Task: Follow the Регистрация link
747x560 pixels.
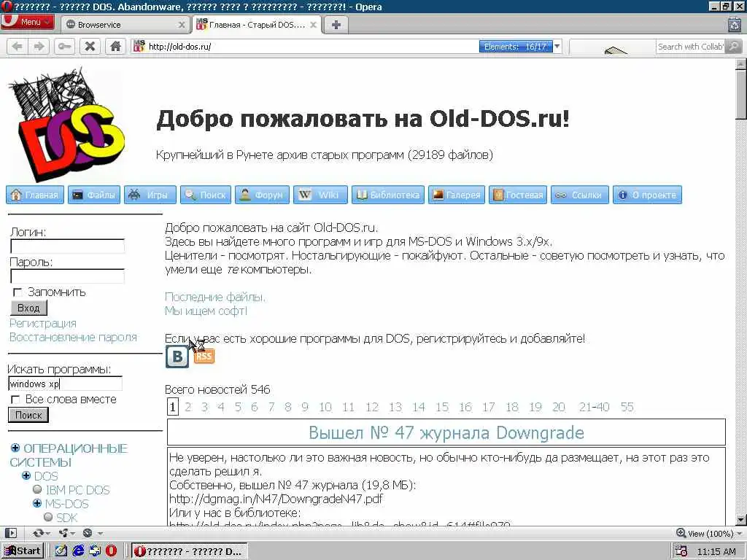Action: pyautogui.click(x=43, y=323)
